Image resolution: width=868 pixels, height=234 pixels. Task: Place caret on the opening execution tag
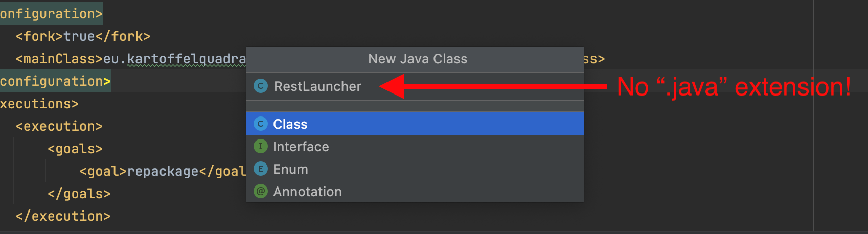pyautogui.click(x=59, y=126)
